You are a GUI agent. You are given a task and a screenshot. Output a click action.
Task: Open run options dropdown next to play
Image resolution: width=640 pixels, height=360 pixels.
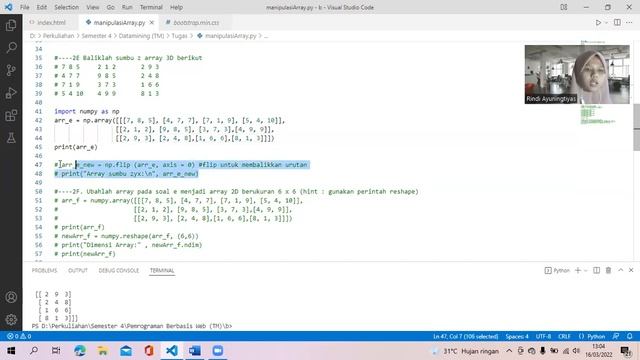click(607, 22)
